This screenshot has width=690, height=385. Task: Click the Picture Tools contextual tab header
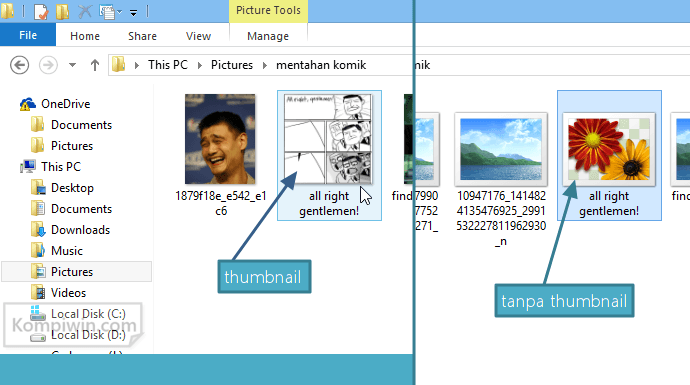coord(268,11)
